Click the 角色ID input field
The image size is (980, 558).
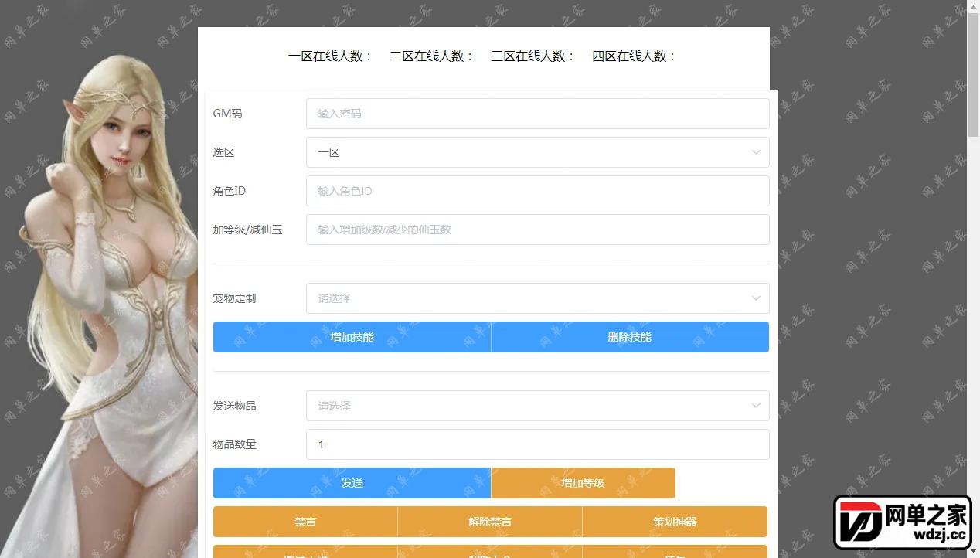tap(537, 191)
